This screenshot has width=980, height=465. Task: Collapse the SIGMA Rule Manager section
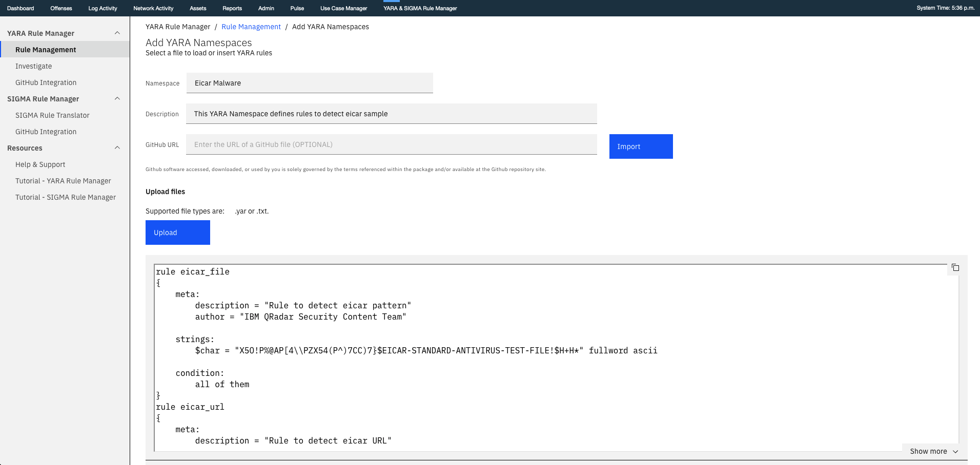[117, 98]
